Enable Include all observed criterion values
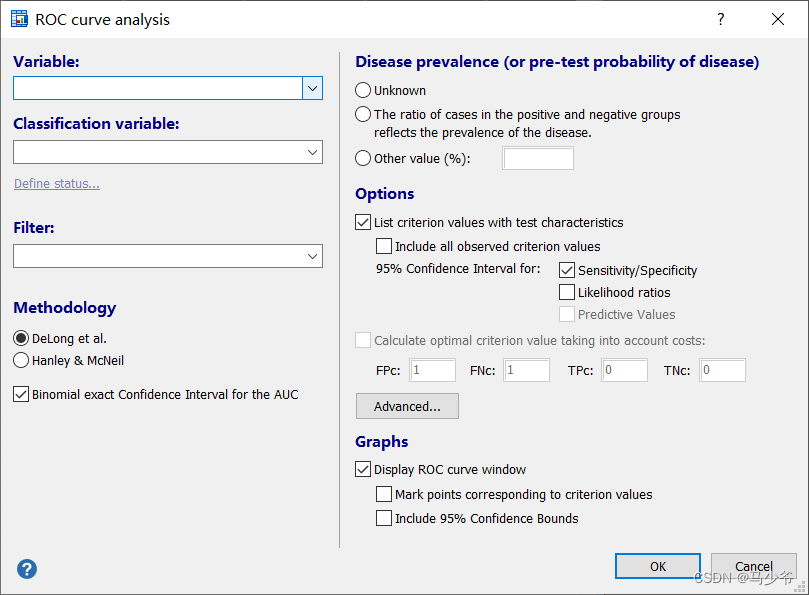The height and width of the screenshot is (595, 809). pyautogui.click(x=384, y=246)
